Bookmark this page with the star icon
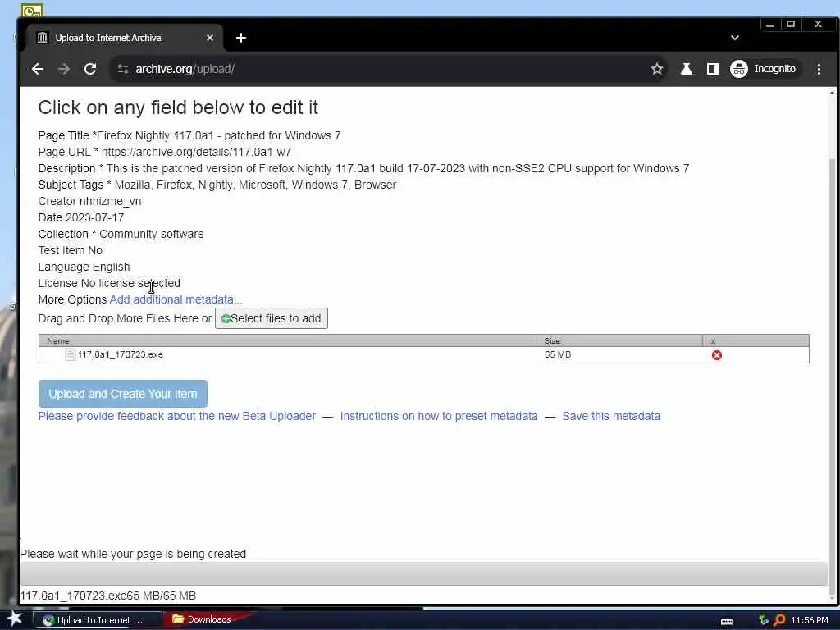The width and height of the screenshot is (840, 630). (x=657, y=69)
